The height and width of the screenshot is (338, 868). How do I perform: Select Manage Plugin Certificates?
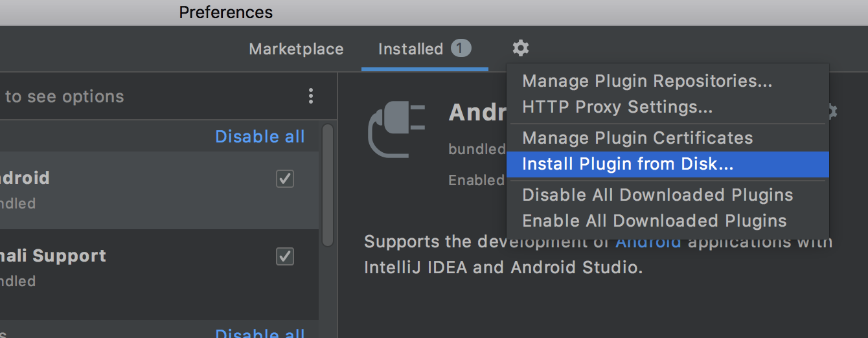(637, 138)
